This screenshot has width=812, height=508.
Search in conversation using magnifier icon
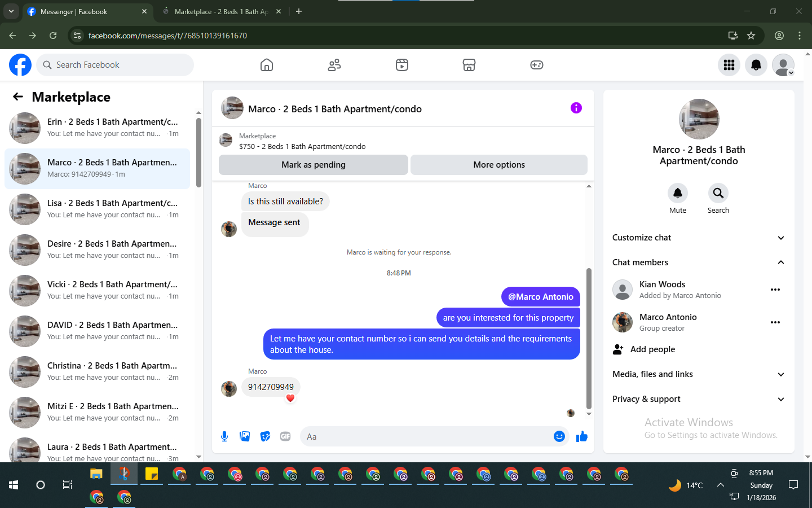click(718, 193)
